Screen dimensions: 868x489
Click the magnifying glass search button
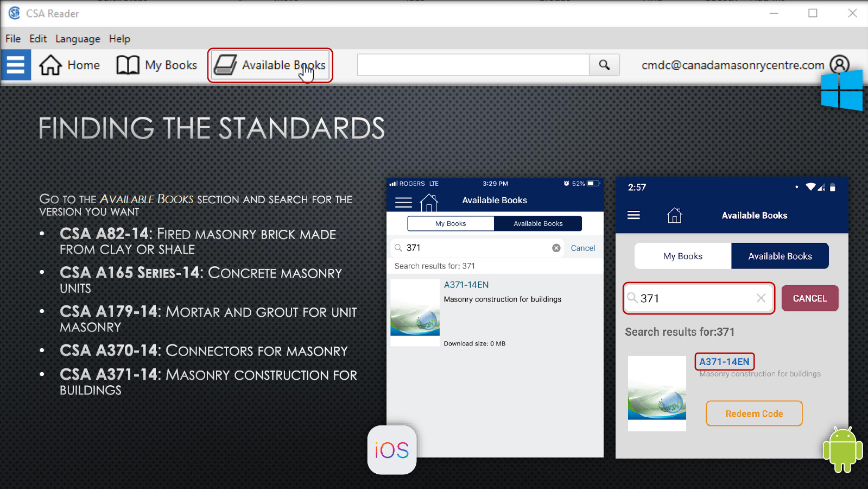(x=604, y=65)
